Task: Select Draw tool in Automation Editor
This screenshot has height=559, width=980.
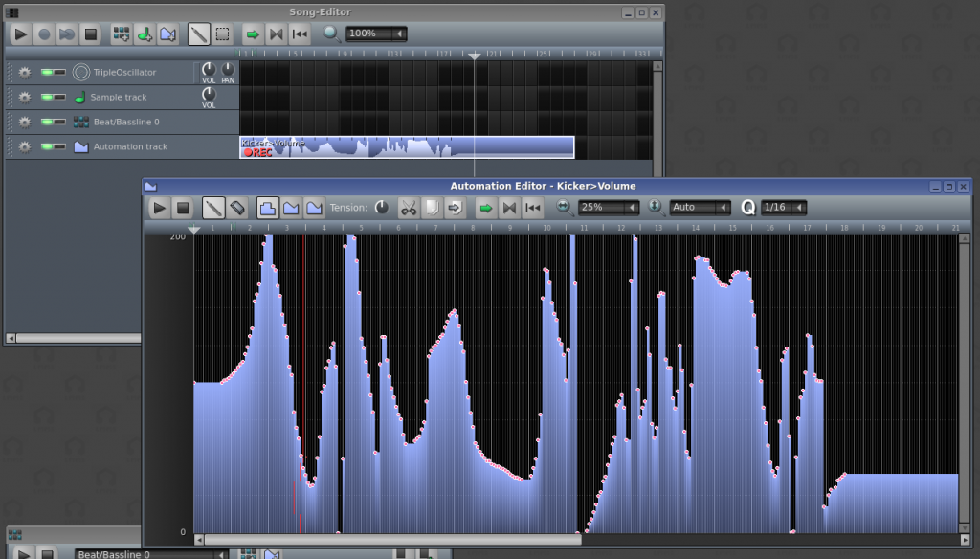Action: [x=213, y=208]
